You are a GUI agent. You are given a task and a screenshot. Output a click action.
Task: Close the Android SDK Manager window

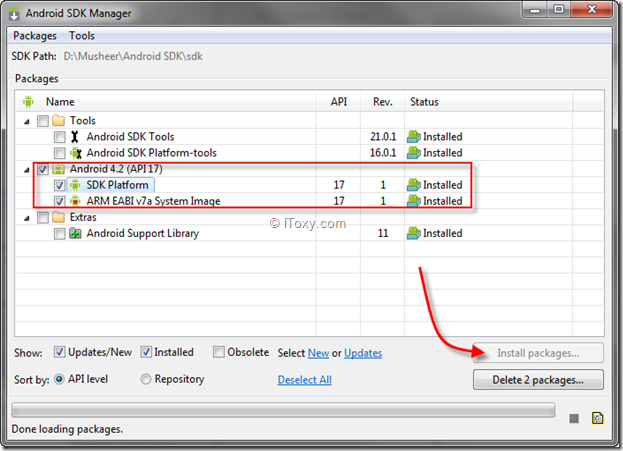click(x=592, y=10)
